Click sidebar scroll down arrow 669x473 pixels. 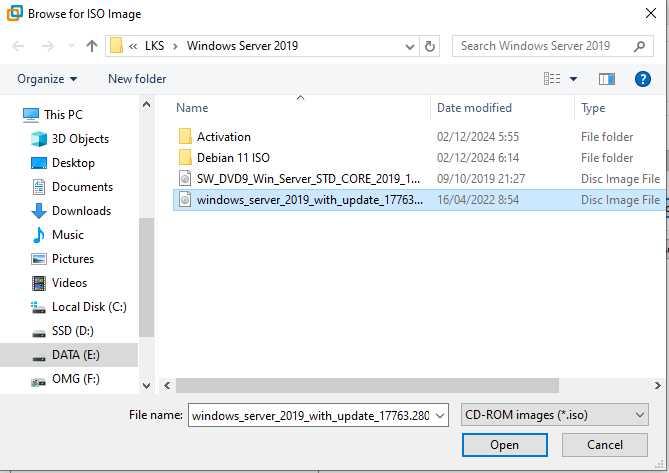146,386
